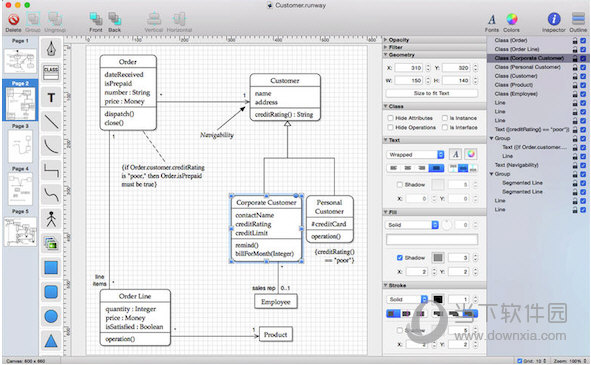The image size is (591, 365).
Task: Click the Employee class box on canvas
Action: click(x=276, y=302)
